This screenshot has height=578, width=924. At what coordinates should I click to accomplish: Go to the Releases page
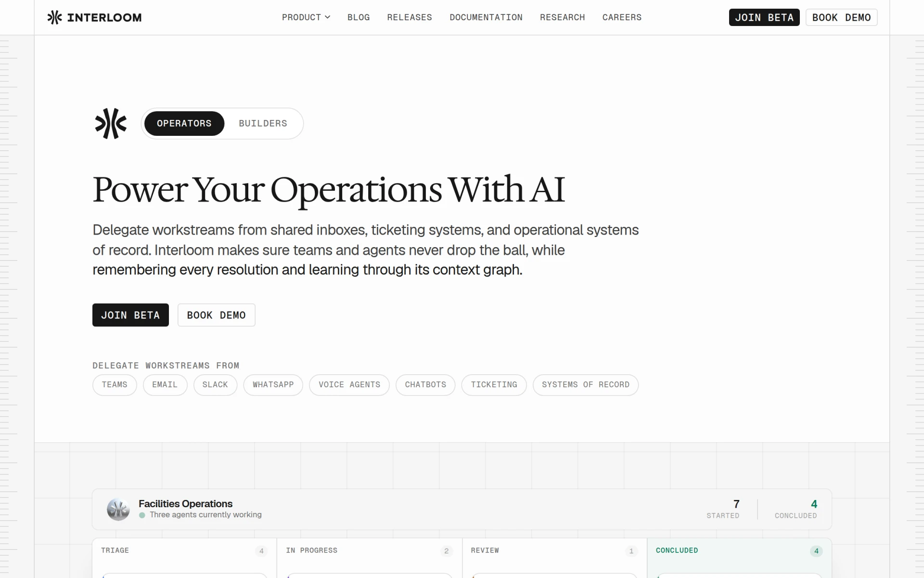pos(410,17)
